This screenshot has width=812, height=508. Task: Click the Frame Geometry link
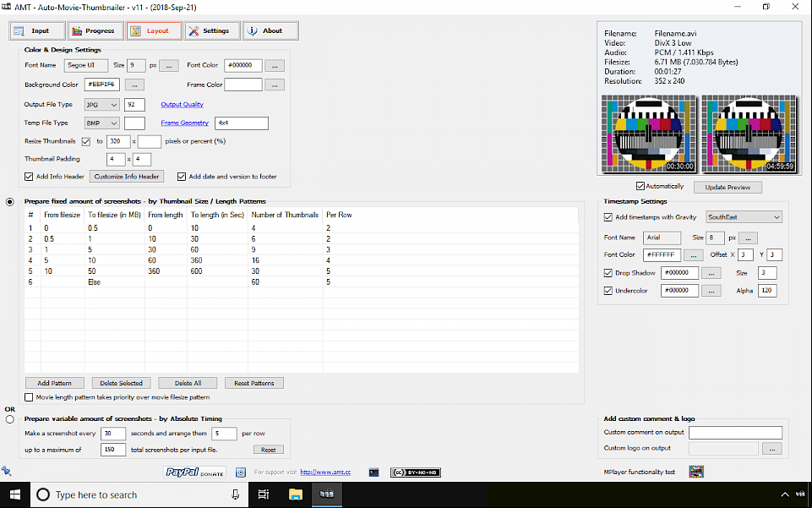pos(184,123)
